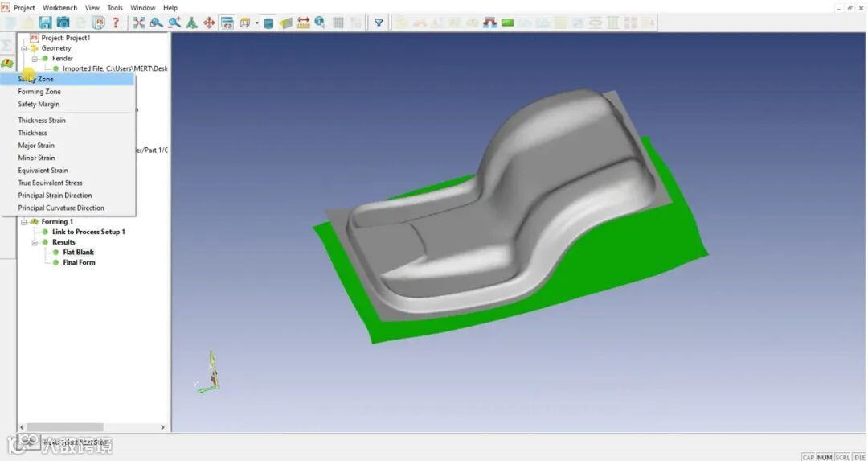Collapse the Forming 1 tree node

pos(24,221)
